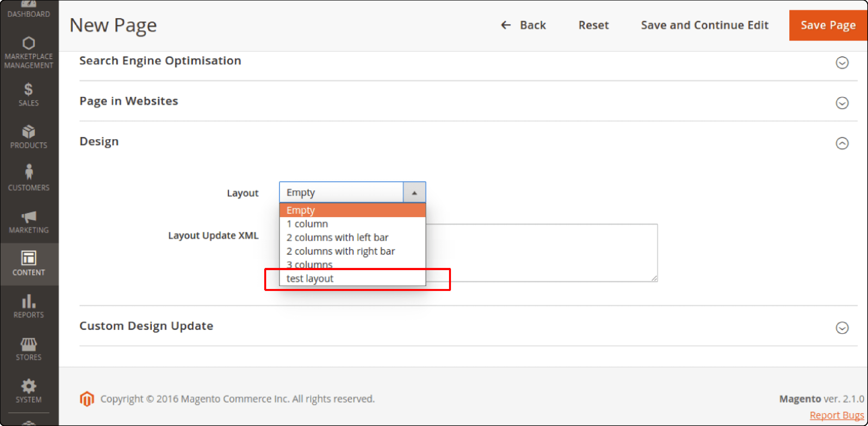Click the Custom Design Update heading
868x426 pixels.
[146, 326]
